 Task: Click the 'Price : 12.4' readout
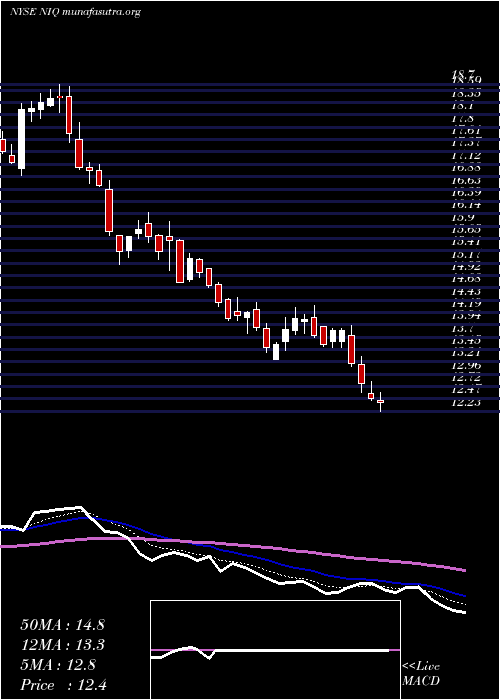63,685
